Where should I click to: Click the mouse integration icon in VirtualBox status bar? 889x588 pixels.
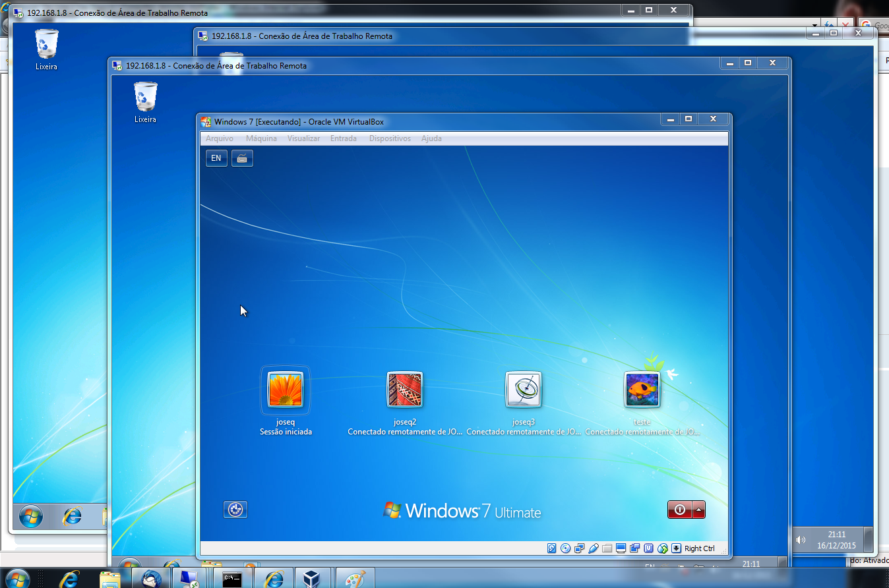[x=663, y=548]
